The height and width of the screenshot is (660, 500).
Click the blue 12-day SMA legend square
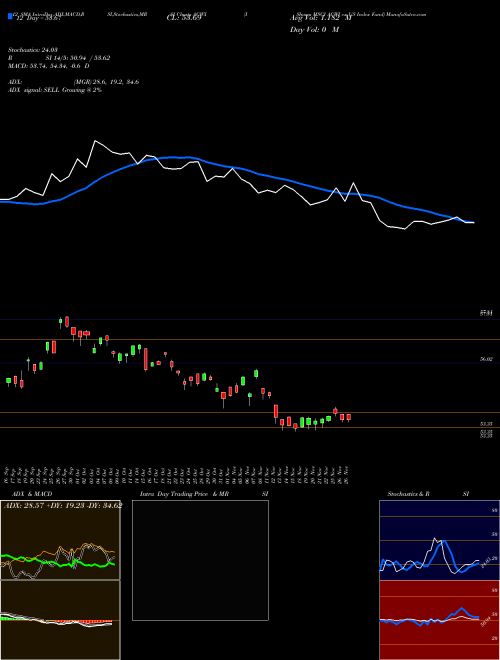tap(10, 16)
